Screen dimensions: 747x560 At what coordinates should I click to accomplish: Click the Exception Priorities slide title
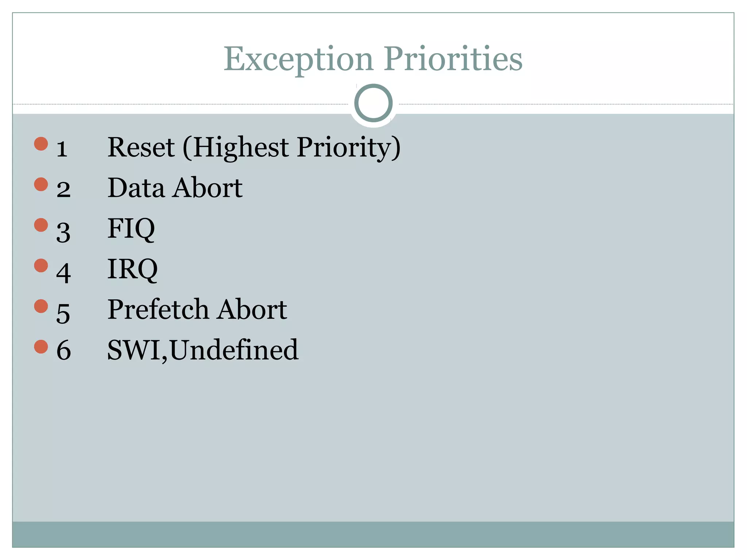tap(373, 59)
